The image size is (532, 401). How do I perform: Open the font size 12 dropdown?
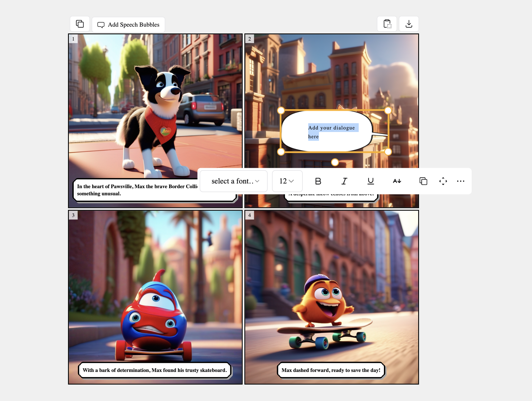pos(287,181)
